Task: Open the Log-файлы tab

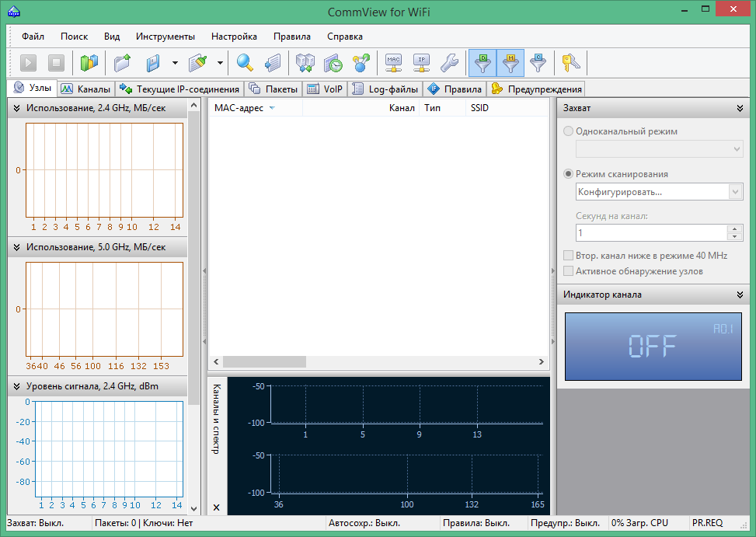Action: pyautogui.click(x=385, y=89)
